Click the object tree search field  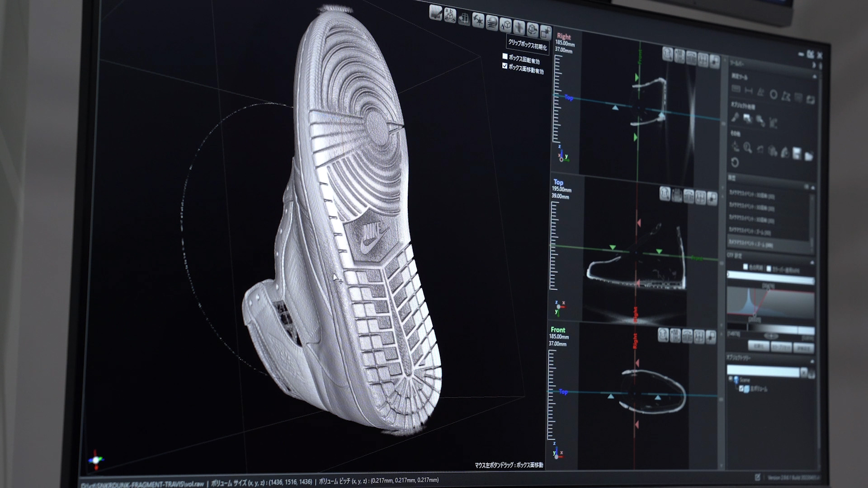[763, 371]
